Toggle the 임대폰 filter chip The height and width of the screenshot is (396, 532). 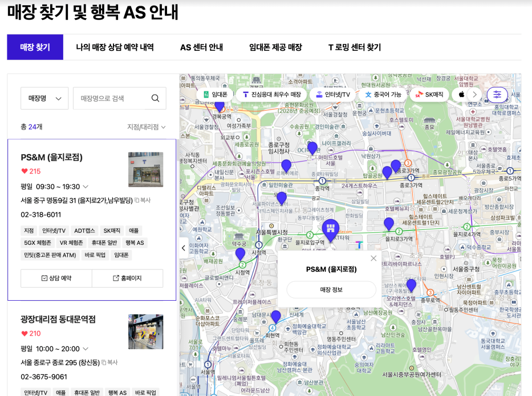(216, 94)
